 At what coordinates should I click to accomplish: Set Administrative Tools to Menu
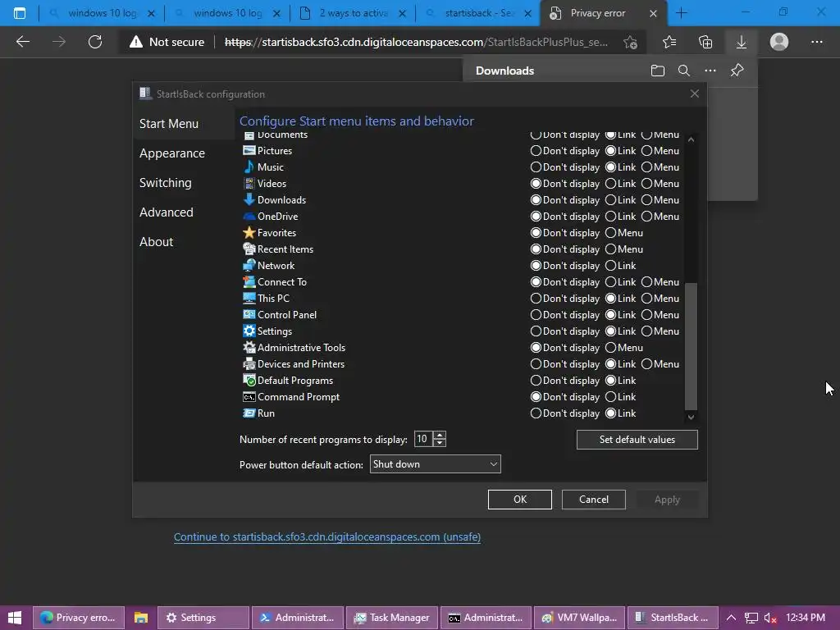[x=624, y=348]
